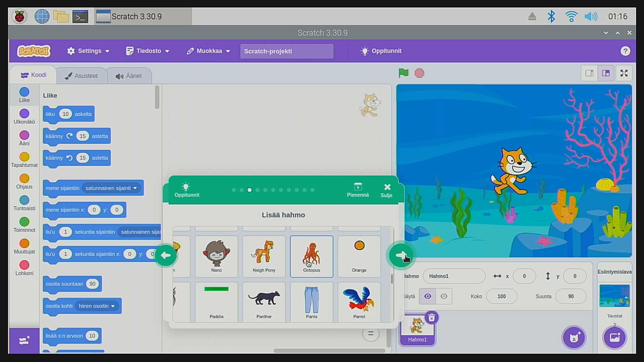Image resolution: width=644 pixels, height=362 pixels.
Task: Click the Scratch logo
Action: tap(34, 51)
